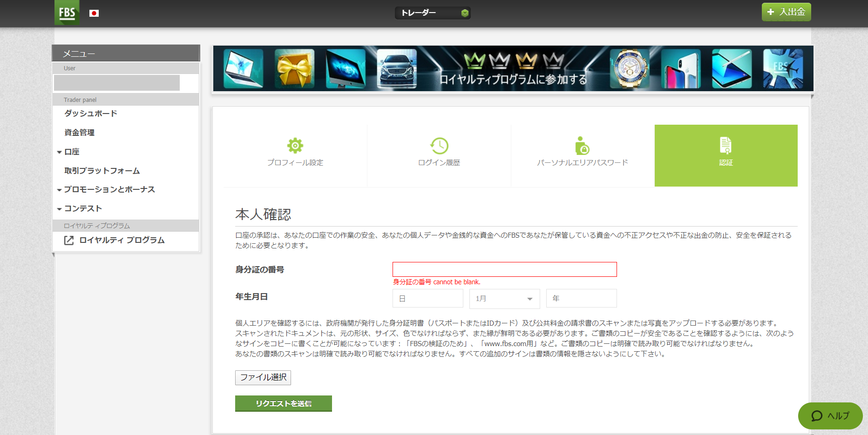Select 資金管理 in the sidebar menu

pyautogui.click(x=80, y=133)
